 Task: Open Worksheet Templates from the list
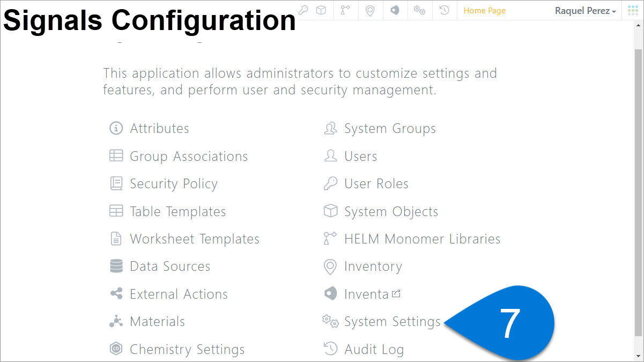[195, 239]
